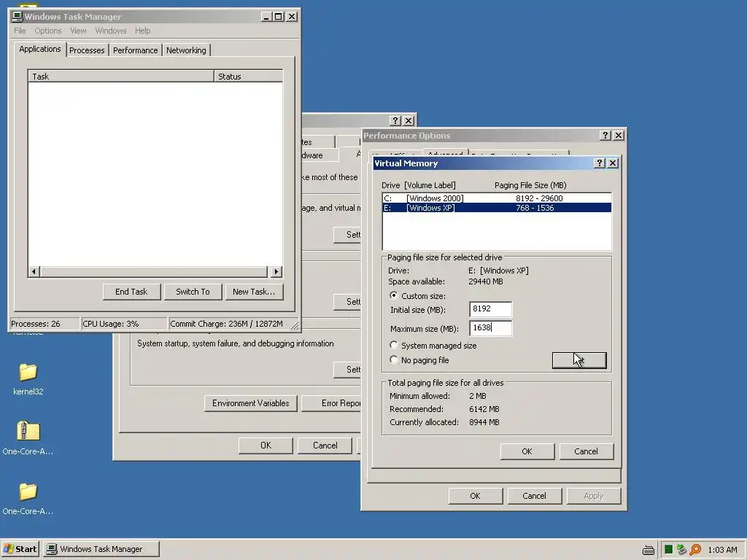This screenshot has height=560, width=747.
Task: Click Cancel in the Virtual Memory dialog
Action: 586,451
